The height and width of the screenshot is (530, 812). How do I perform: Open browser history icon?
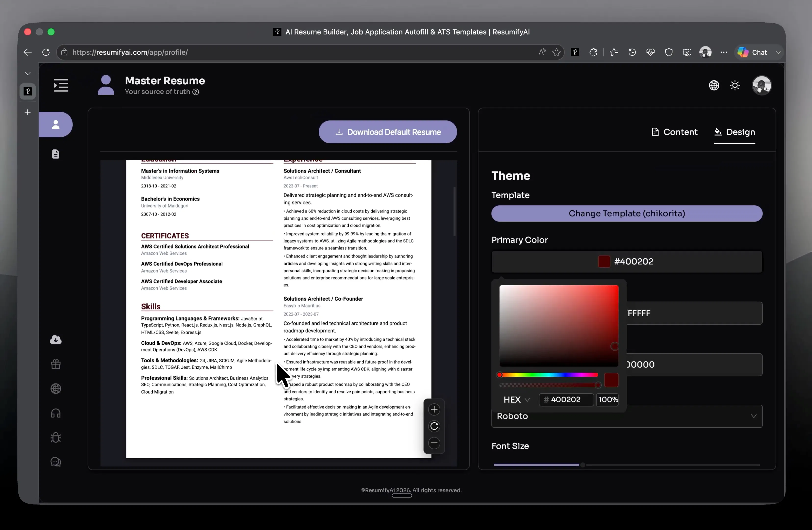point(632,52)
